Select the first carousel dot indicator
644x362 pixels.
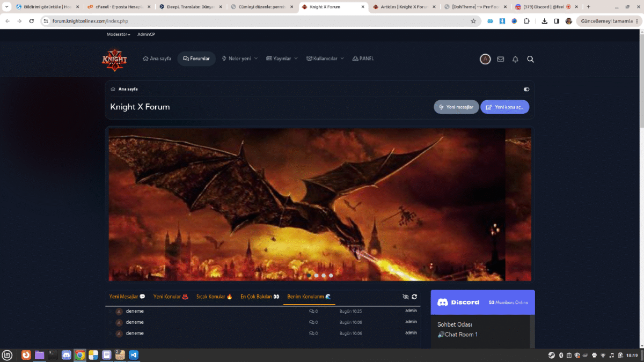point(309,276)
